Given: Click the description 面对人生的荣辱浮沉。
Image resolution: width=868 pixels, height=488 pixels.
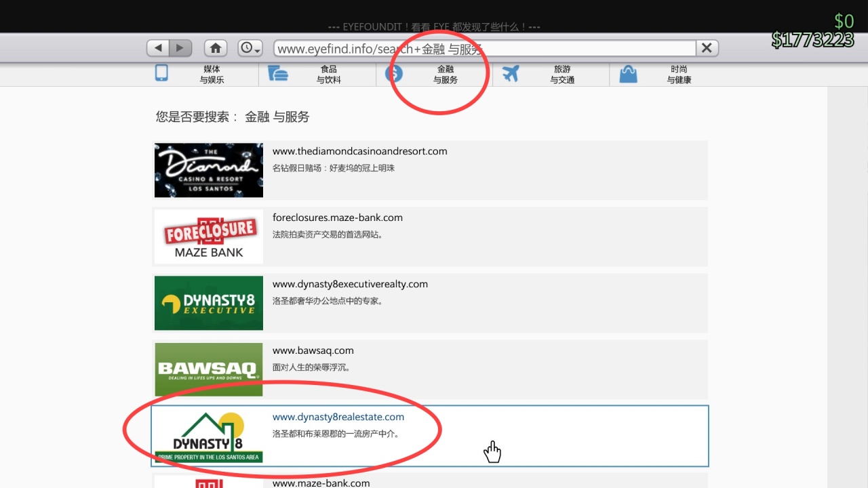Looking at the screenshot, I should coord(312,367).
